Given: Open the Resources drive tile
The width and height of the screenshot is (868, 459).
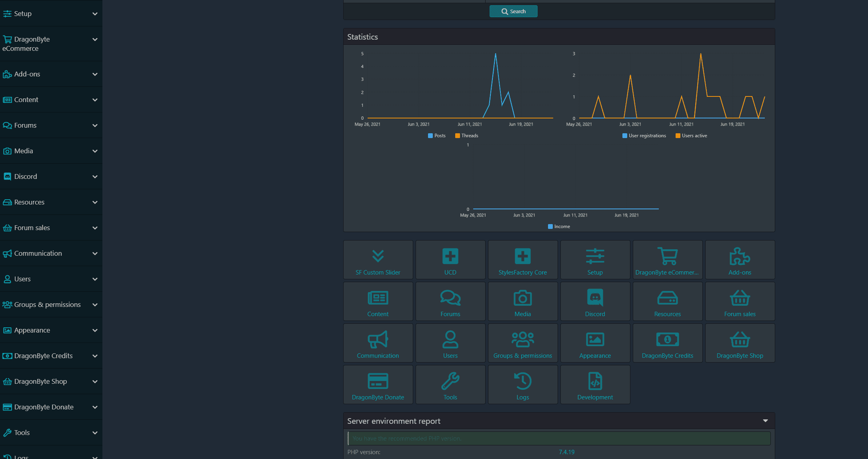Looking at the screenshot, I should pos(668,301).
